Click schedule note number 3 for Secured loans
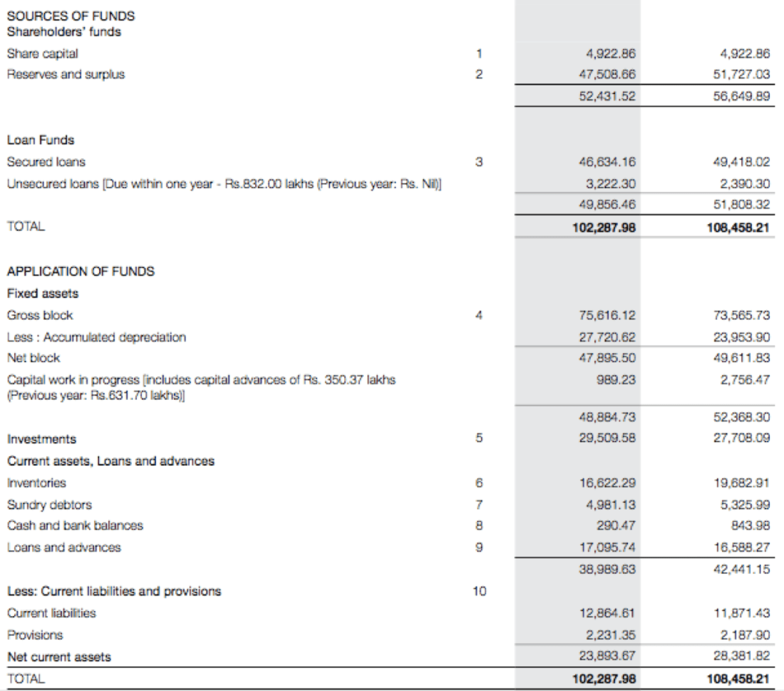Viewport: 784px width, 691px height. click(479, 163)
